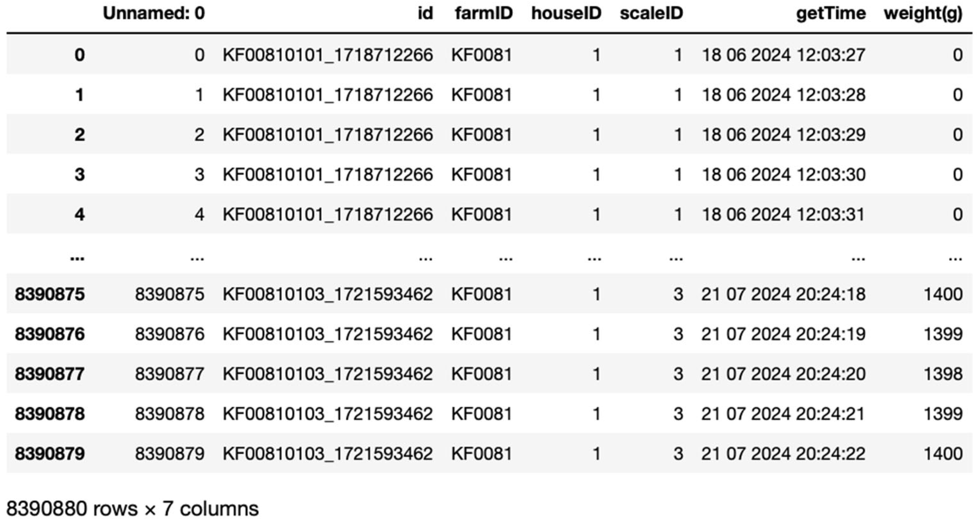Click the '8390880 rows × 7 columns' summary
The height and width of the screenshot is (525, 980).
(x=133, y=509)
